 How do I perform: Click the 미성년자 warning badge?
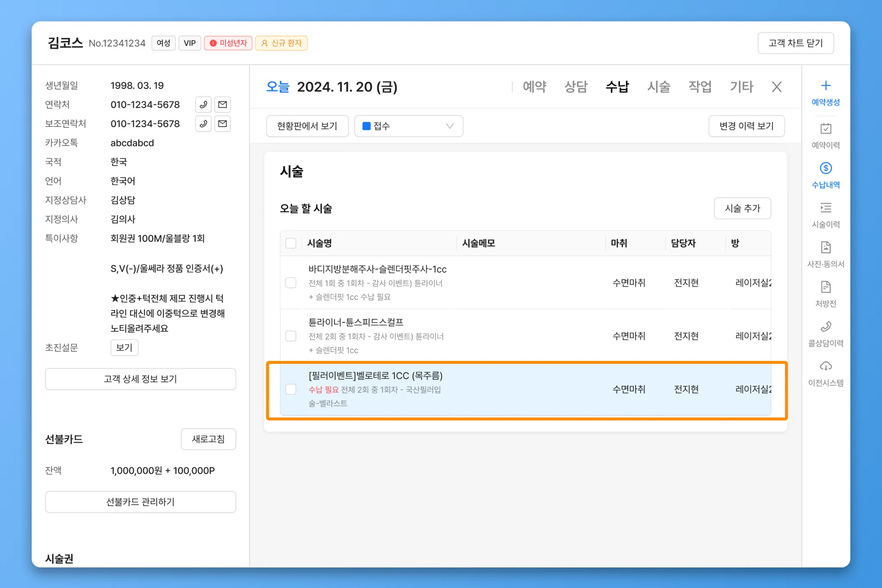coord(228,43)
